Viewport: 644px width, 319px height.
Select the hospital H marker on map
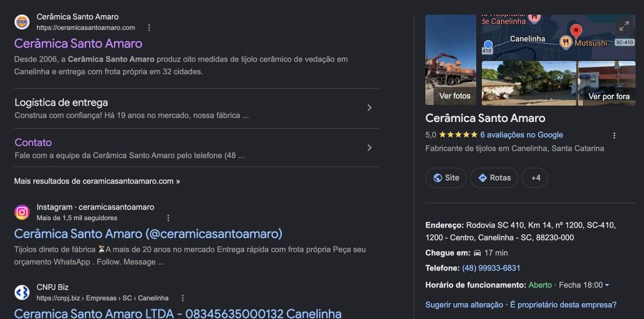click(534, 18)
